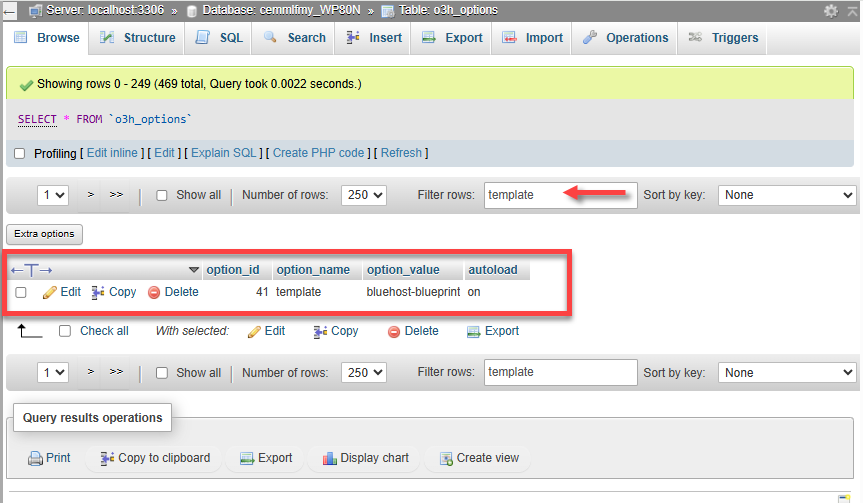
Task: Click red Delete icon in template row
Action: [x=154, y=293]
